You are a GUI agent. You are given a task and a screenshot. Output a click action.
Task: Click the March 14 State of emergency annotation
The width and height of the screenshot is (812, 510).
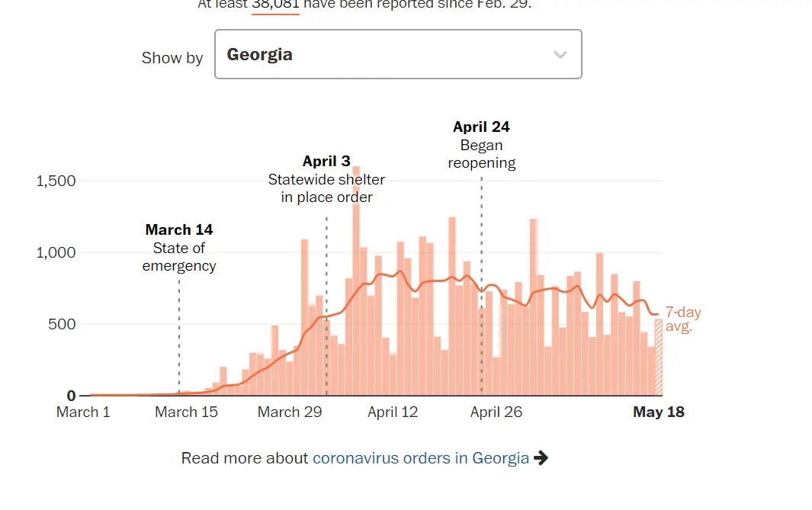pyautogui.click(x=179, y=248)
